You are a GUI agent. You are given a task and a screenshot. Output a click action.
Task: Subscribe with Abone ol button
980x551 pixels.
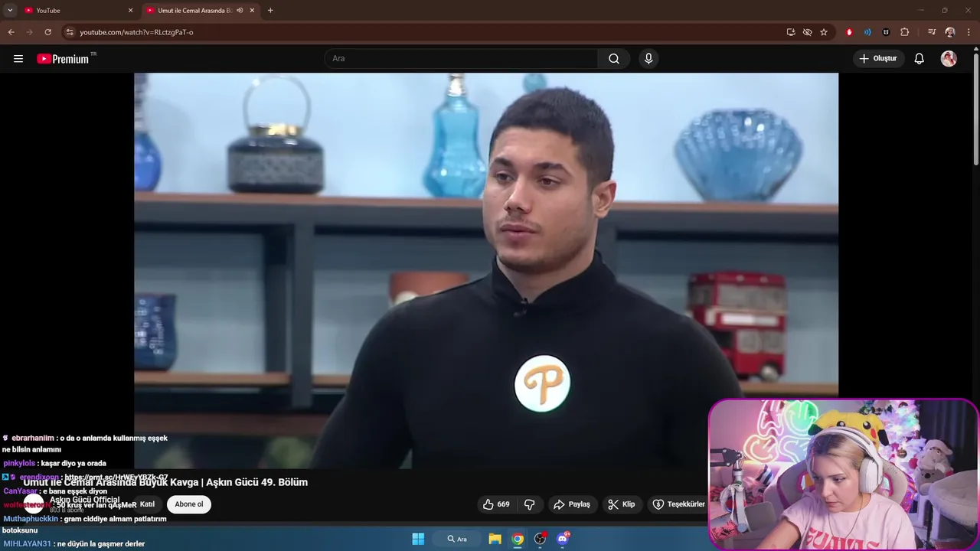tap(189, 504)
